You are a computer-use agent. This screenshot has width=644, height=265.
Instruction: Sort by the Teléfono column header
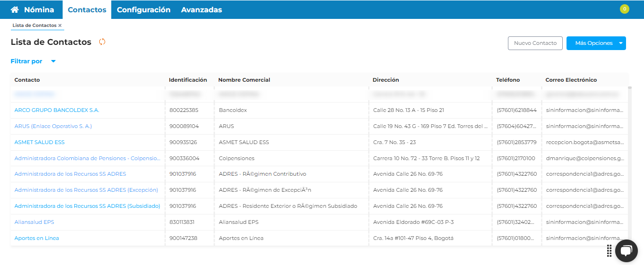pos(508,80)
